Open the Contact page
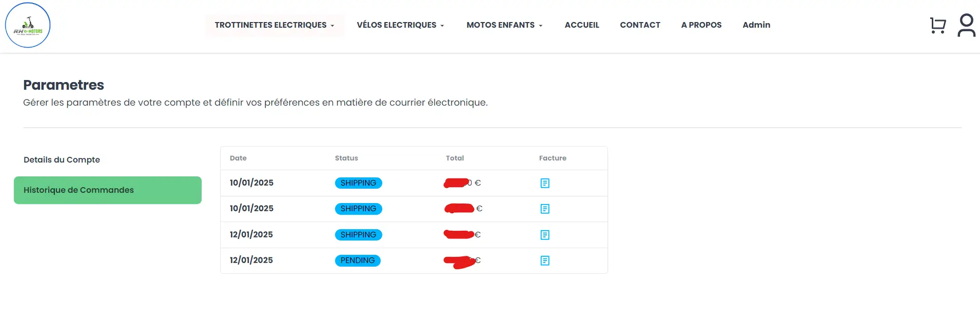Image resolution: width=980 pixels, height=322 pixels. (x=640, y=25)
